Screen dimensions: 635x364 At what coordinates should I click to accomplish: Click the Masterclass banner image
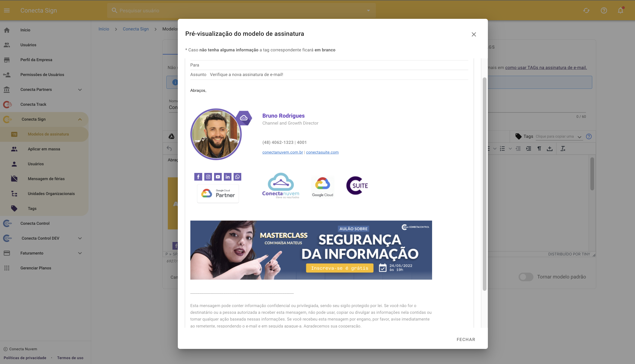(x=311, y=250)
